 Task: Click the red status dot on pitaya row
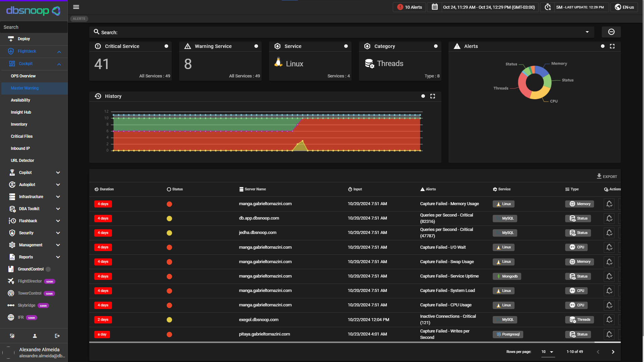pyautogui.click(x=169, y=335)
